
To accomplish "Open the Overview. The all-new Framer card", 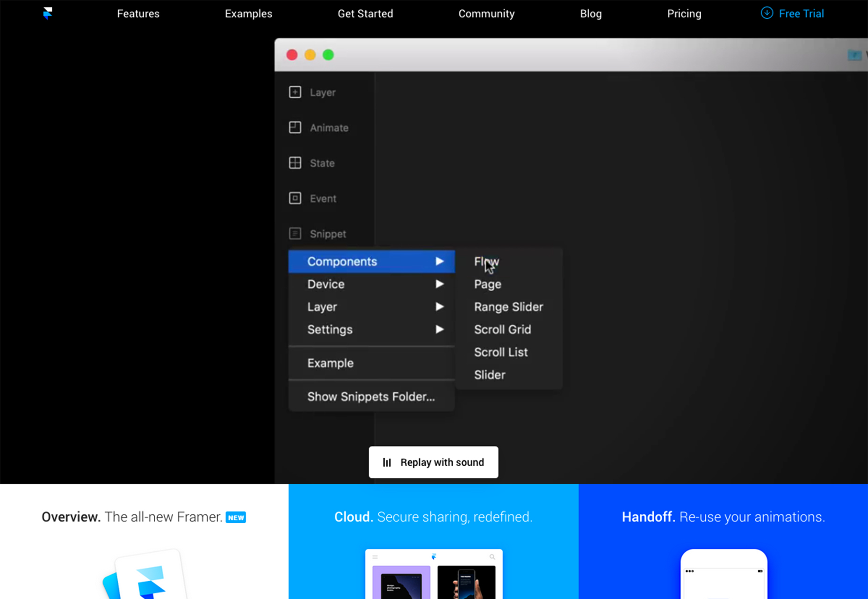I will 144,541.
